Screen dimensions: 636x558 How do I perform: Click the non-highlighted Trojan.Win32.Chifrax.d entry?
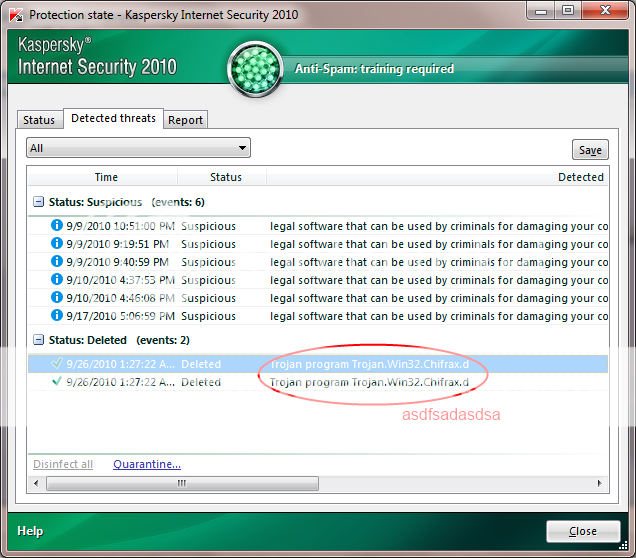369,382
